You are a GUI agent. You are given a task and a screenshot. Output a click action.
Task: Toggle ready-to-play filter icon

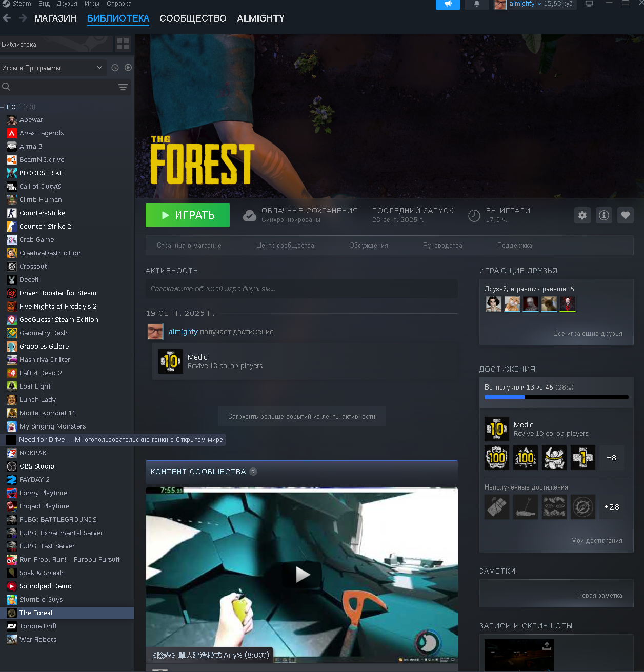(x=128, y=68)
